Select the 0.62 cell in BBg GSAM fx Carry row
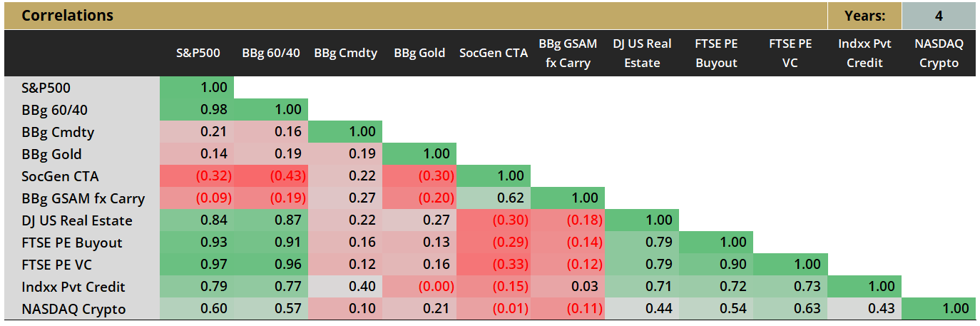The width and height of the screenshot is (980, 326). coord(494,198)
